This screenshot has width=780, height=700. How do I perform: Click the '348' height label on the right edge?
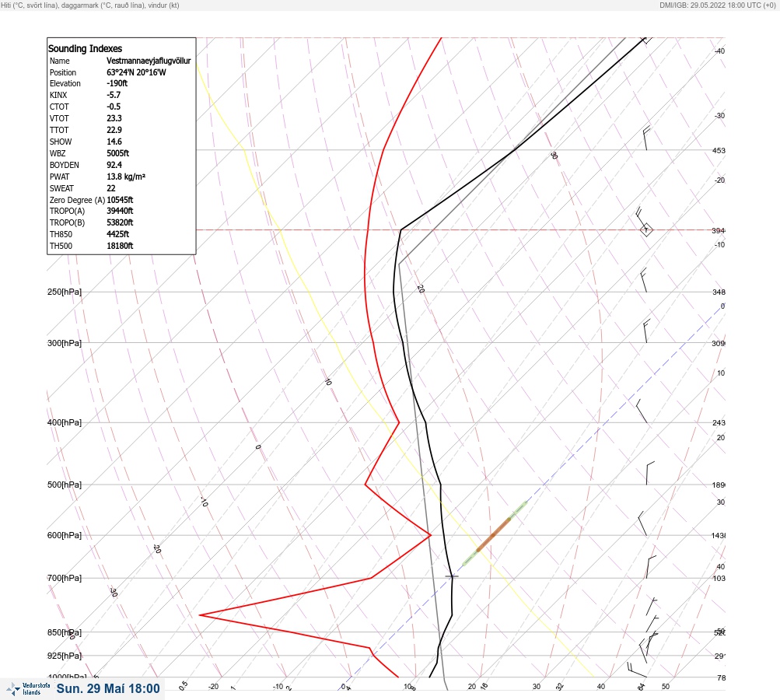pos(719,292)
